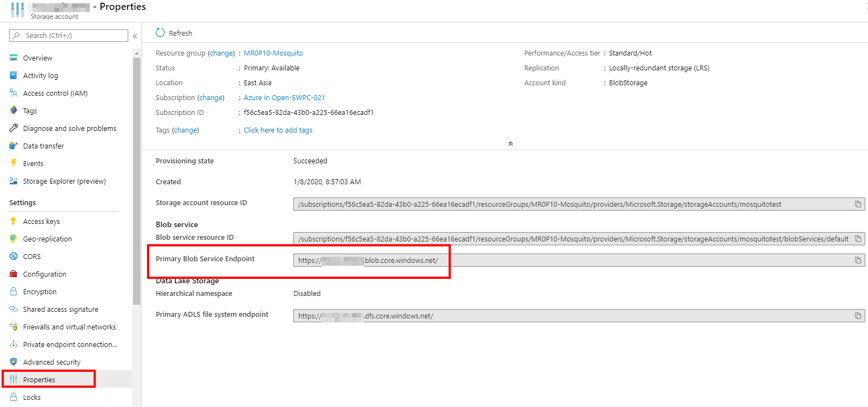Open Activity log menu item

point(41,75)
